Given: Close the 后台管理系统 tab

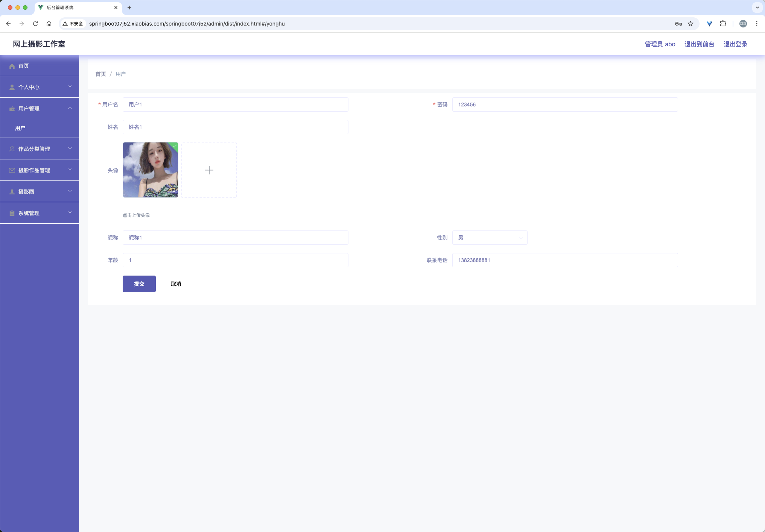Looking at the screenshot, I should click(116, 8).
